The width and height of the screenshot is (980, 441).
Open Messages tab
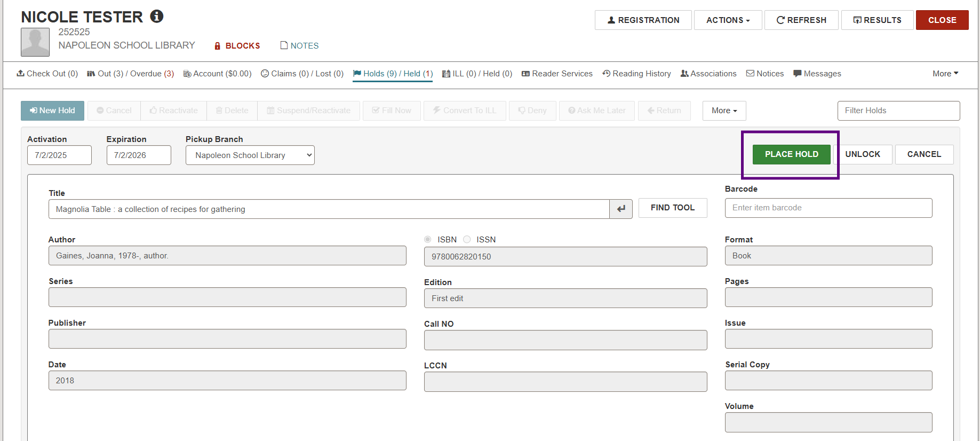[817, 74]
